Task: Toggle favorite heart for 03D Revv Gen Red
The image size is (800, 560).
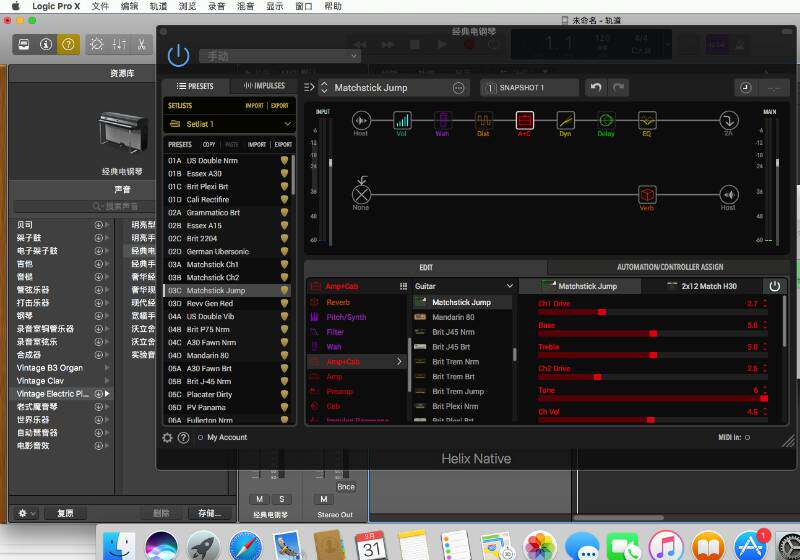Action: (284, 303)
